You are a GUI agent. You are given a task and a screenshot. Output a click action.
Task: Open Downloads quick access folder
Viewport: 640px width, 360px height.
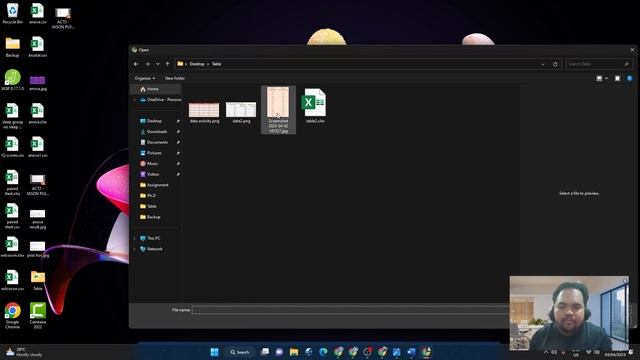point(157,131)
